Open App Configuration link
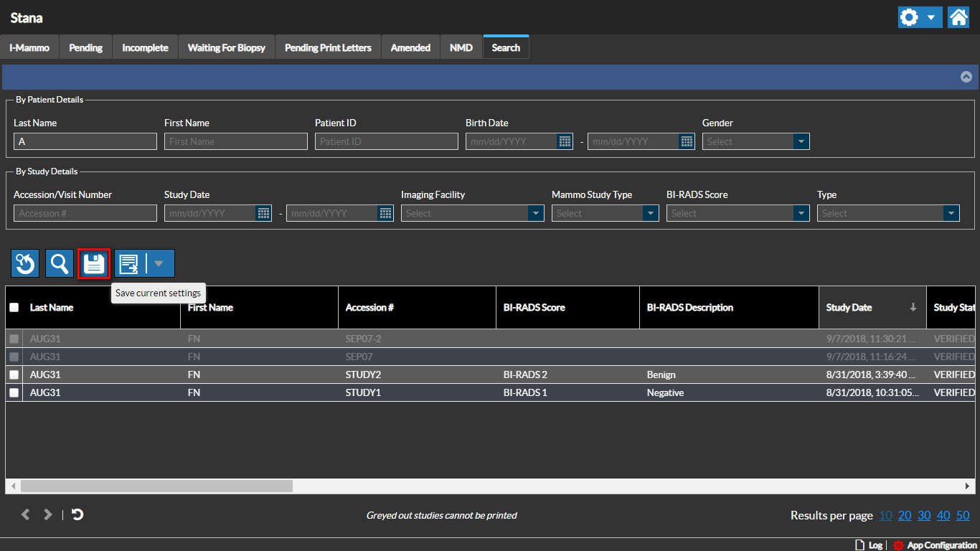 tap(941, 545)
